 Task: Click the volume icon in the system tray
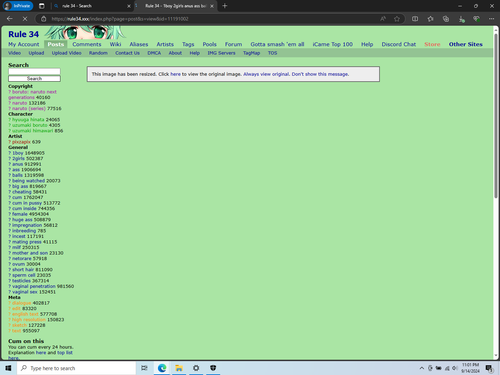click(x=455, y=368)
